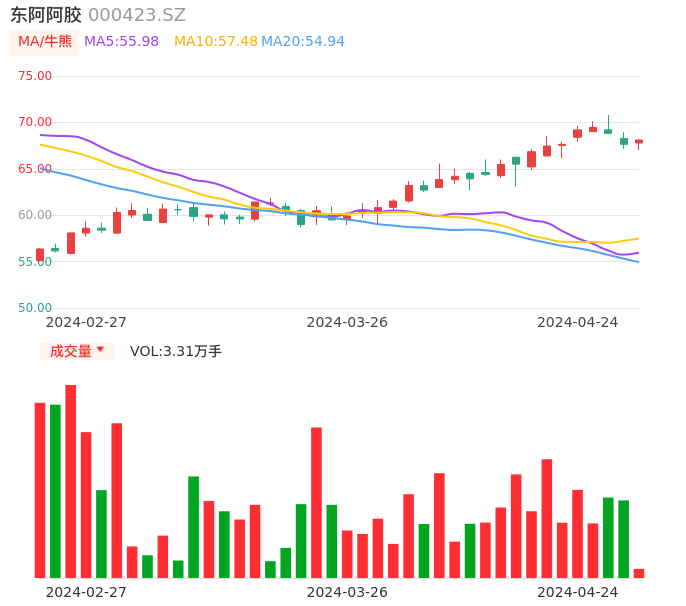
Task: Select the 2024-03-26 date under the price chart
Action: tap(347, 322)
